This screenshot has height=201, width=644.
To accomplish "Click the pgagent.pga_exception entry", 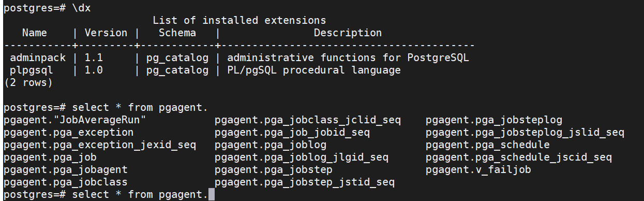I will tap(68, 133).
